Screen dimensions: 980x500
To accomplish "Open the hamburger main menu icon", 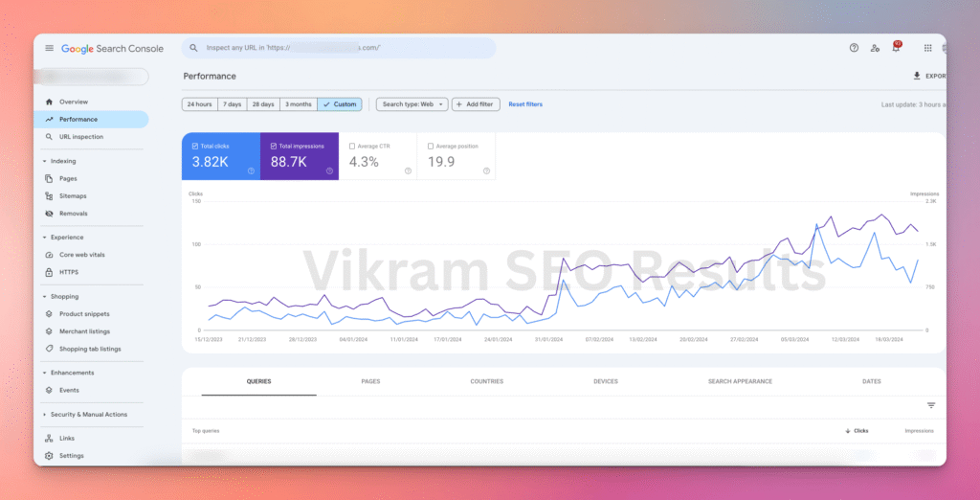I will (50, 48).
